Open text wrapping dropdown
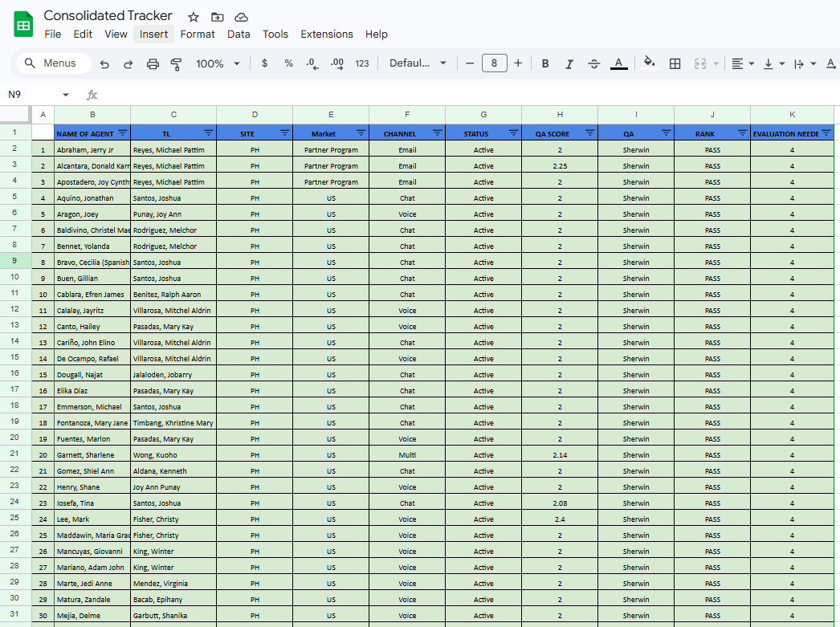840x627 pixels. 805,63
